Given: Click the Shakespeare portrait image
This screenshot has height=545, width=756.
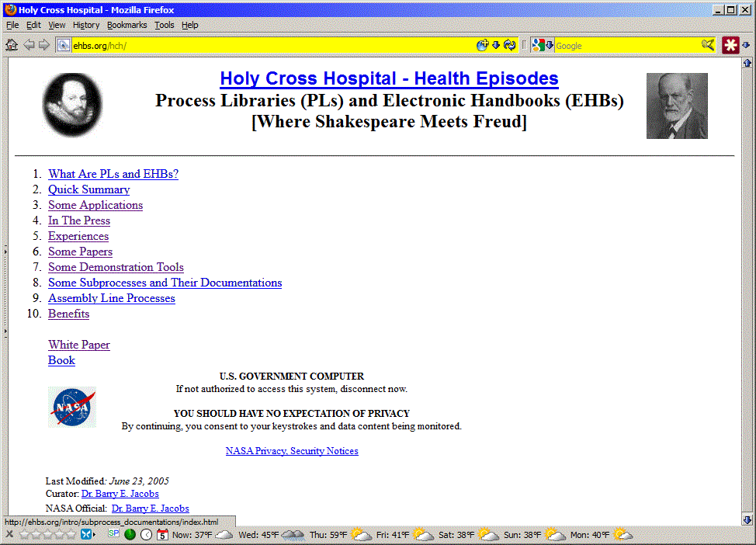Looking at the screenshot, I should pyautogui.click(x=72, y=105).
